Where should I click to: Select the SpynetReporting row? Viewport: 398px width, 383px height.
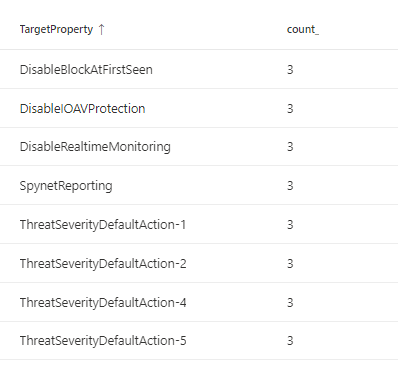199,185
